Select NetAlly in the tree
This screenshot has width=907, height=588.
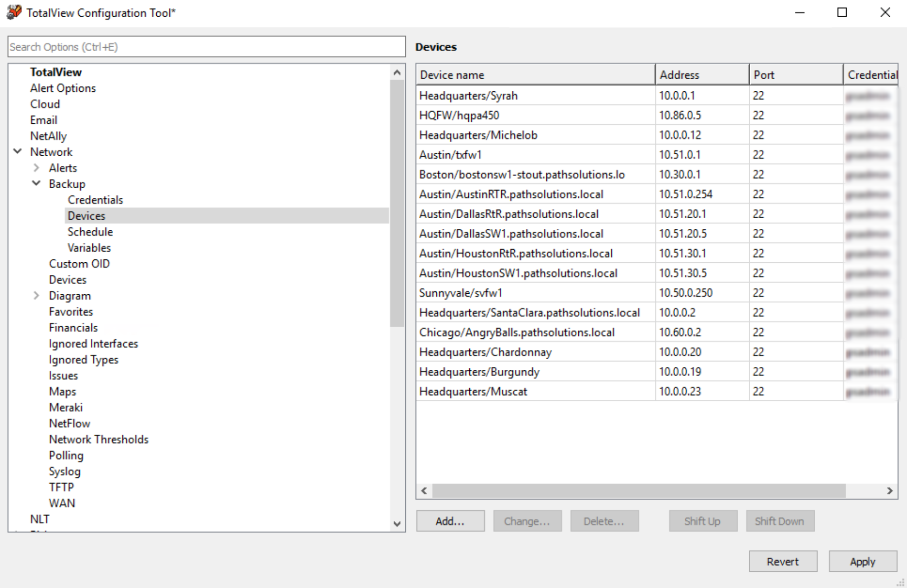pos(48,136)
